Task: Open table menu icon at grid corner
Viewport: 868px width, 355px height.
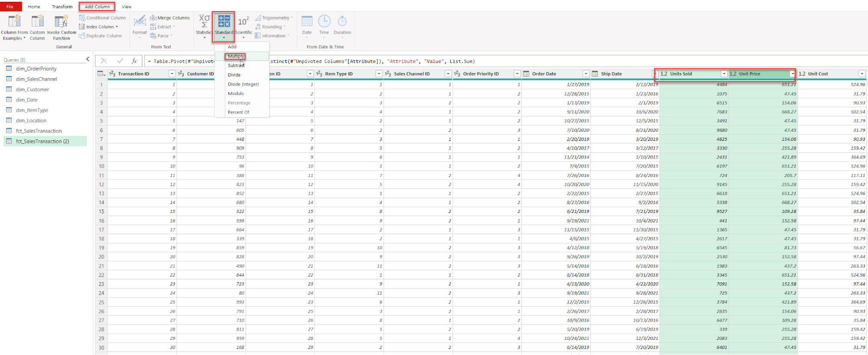Action: pyautogui.click(x=101, y=74)
